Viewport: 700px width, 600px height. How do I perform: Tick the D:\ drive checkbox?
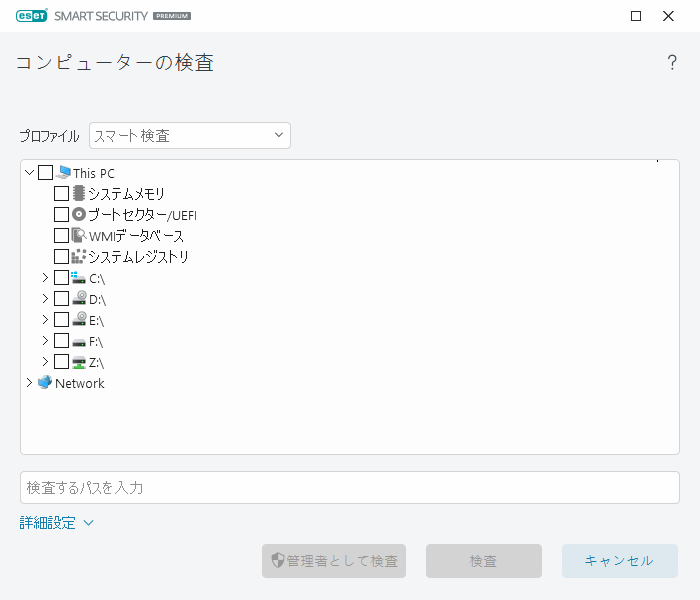(62, 299)
